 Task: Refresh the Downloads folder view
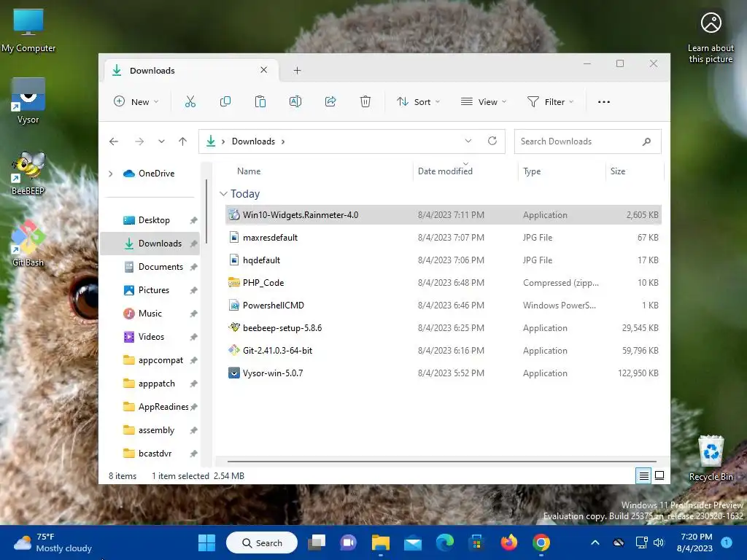[492, 141]
